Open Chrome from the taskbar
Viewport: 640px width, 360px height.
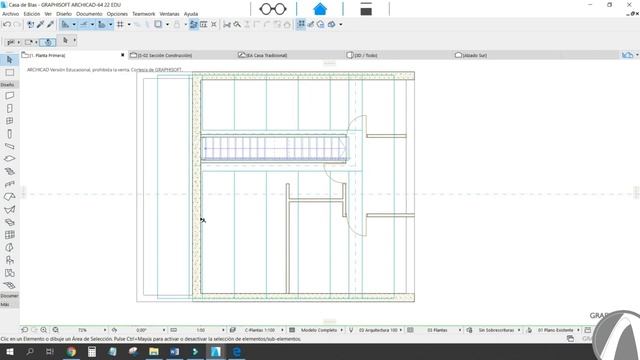[71, 351]
